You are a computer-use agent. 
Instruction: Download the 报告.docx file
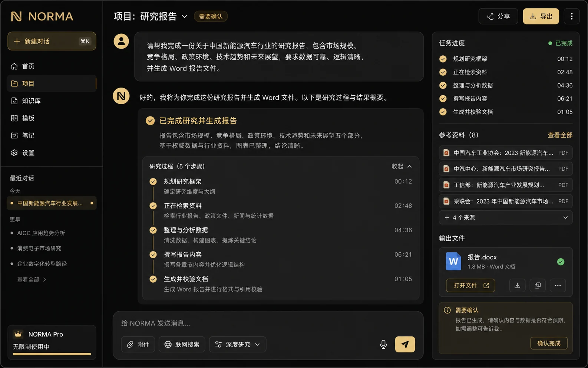point(517,285)
